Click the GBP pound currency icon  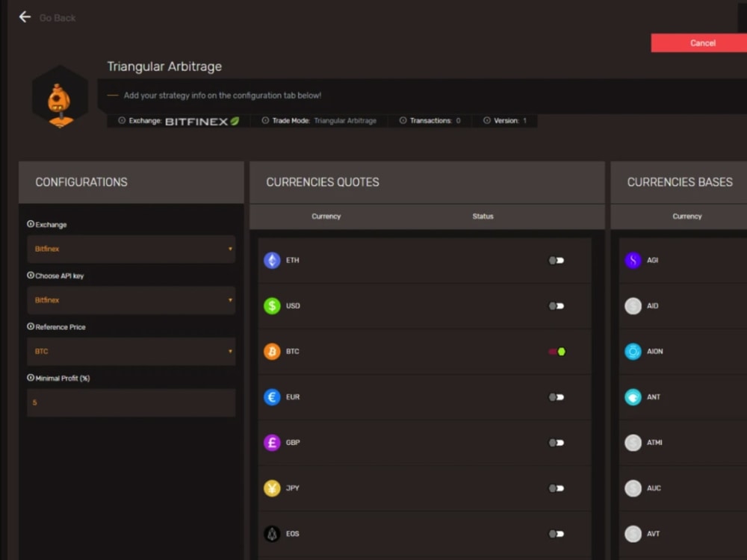(x=272, y=443)
